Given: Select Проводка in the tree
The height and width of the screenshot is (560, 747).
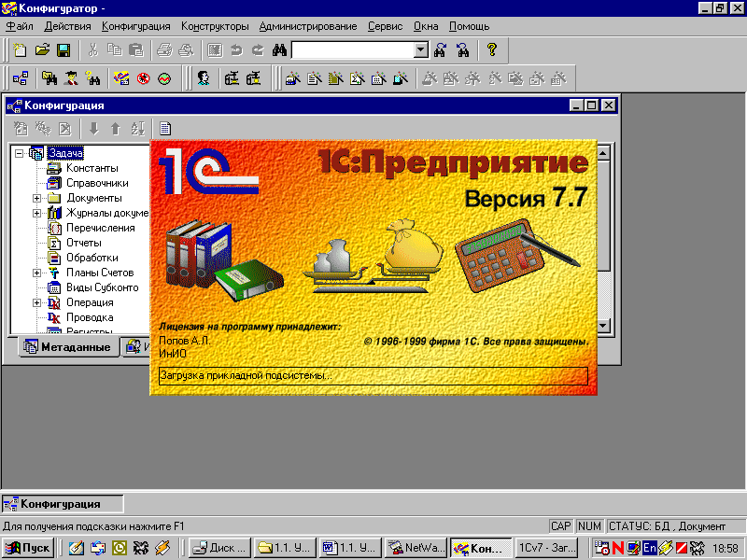Looking at the screenshot, I should click(90, 317).
